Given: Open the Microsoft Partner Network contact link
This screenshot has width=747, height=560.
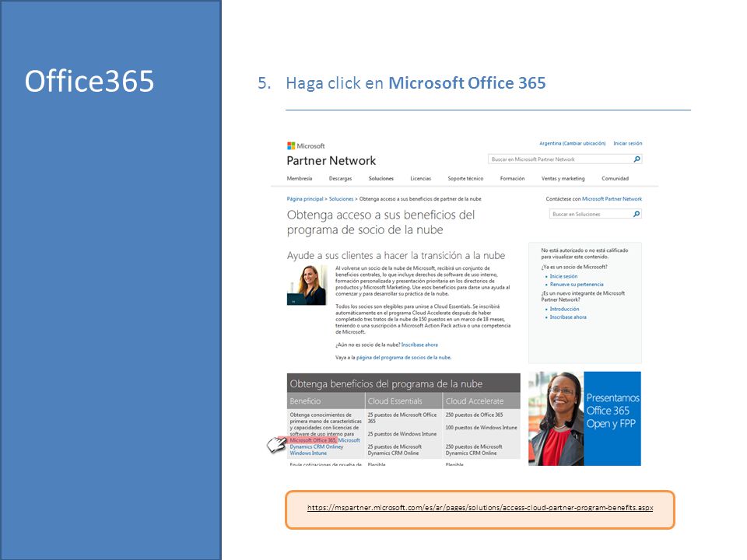Looking at the screenshot, I should 612,199.
